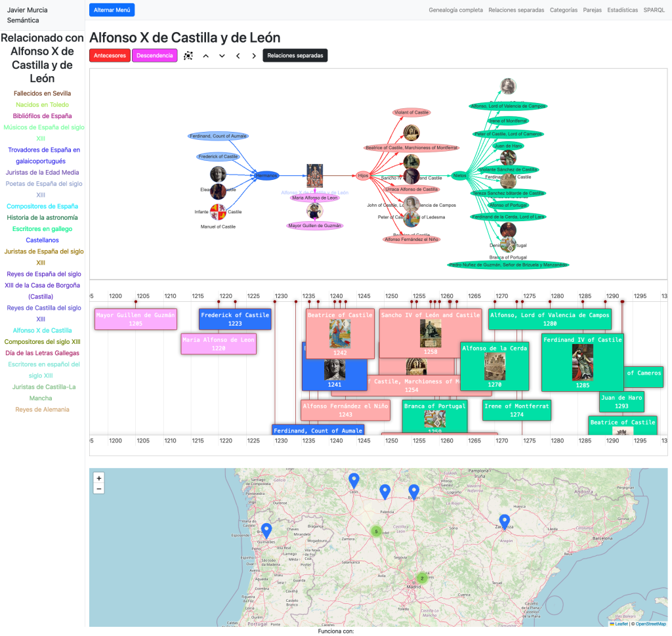Click the graph network layout icon
Screen dimensions: 672x636
click(x=188, y=56)
